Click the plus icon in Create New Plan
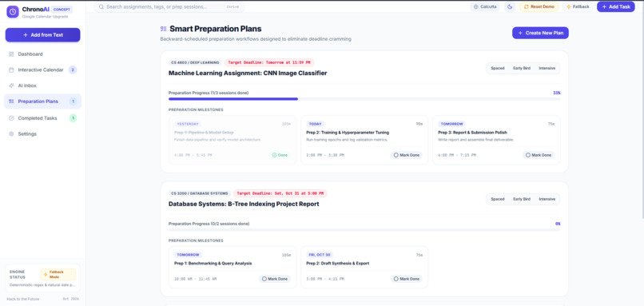The width and height of the screenshot is (644, 306). click(x=520, y=33)
